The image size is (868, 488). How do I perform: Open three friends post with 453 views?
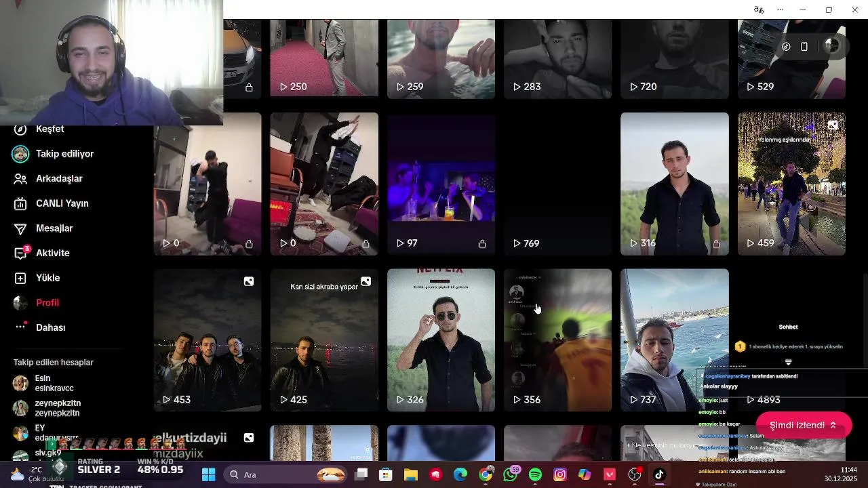[x=208, y=340]
